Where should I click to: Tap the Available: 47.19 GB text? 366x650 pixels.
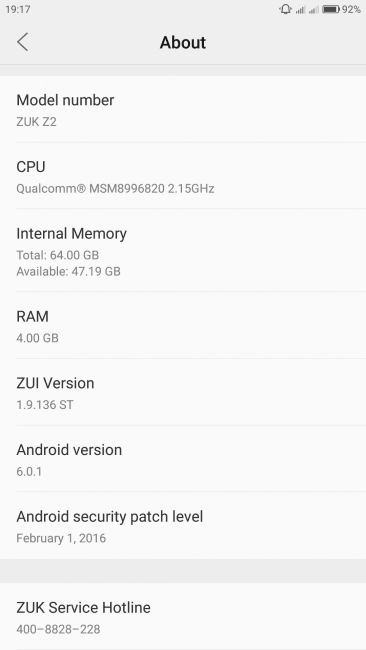pos(68,272)
